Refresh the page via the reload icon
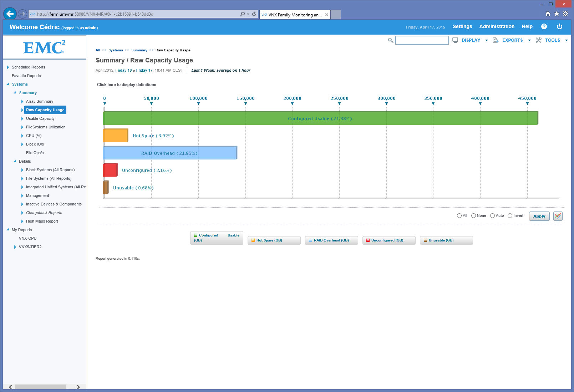574x392 pixels. [x=254, y=14]
